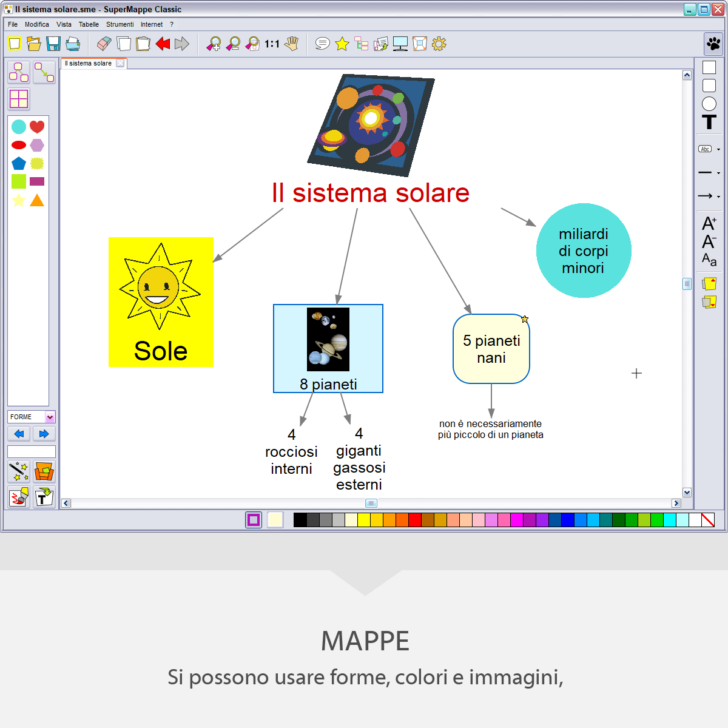The width and height of the screenshot is (728, 728).
Task: Select the square corner node shape
Action: click(x=709, y=67)
